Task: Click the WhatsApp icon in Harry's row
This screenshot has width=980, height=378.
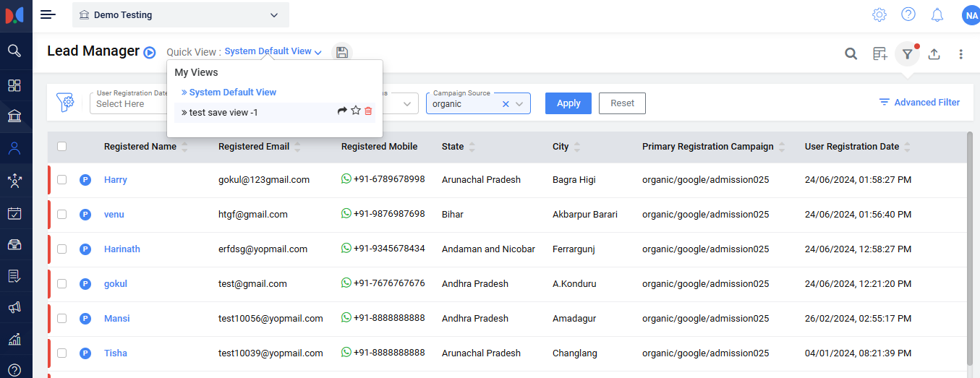Action: (346, 179)
